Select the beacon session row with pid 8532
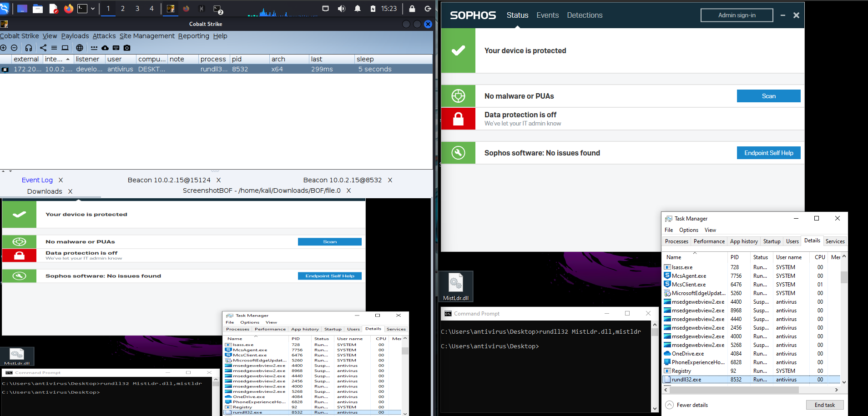This screenshot has height=416, width=868. pos(216,69)
